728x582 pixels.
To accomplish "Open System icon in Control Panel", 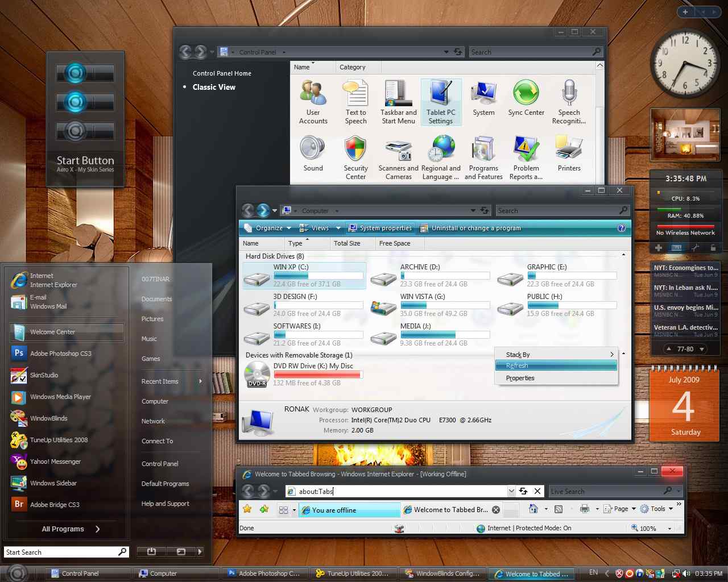I will coord(483,98).
